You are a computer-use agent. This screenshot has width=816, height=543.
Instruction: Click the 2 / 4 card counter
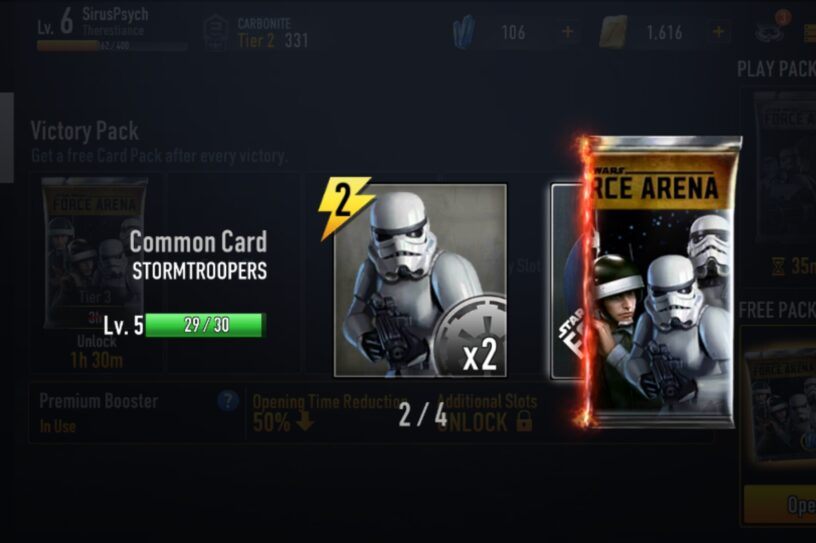(x=423, y=415)
